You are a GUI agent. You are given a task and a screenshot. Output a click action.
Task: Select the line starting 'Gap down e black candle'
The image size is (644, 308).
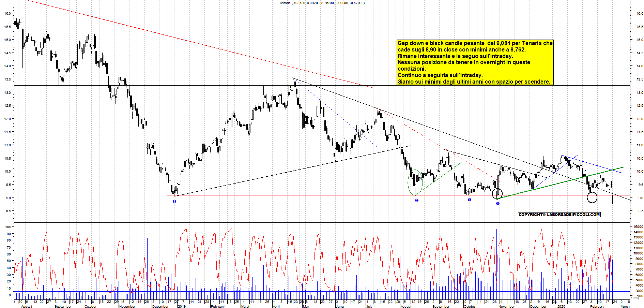pos(475,43)
